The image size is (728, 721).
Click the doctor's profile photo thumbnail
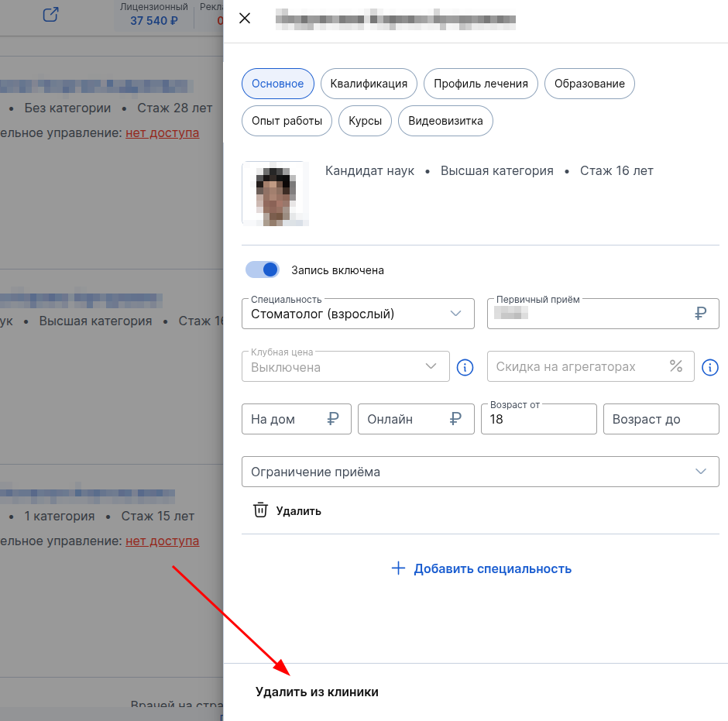pyautogui.click(x=275, y=194)
